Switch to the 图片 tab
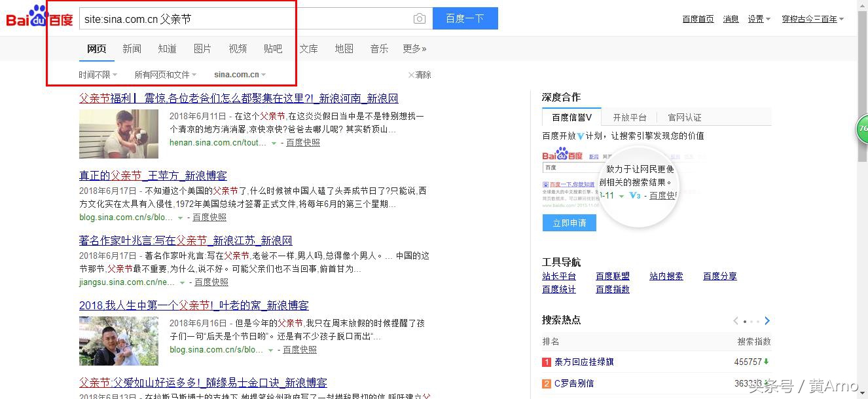This screenshot has width=868, height=399. pyautogui.click(x=203, y=48)
